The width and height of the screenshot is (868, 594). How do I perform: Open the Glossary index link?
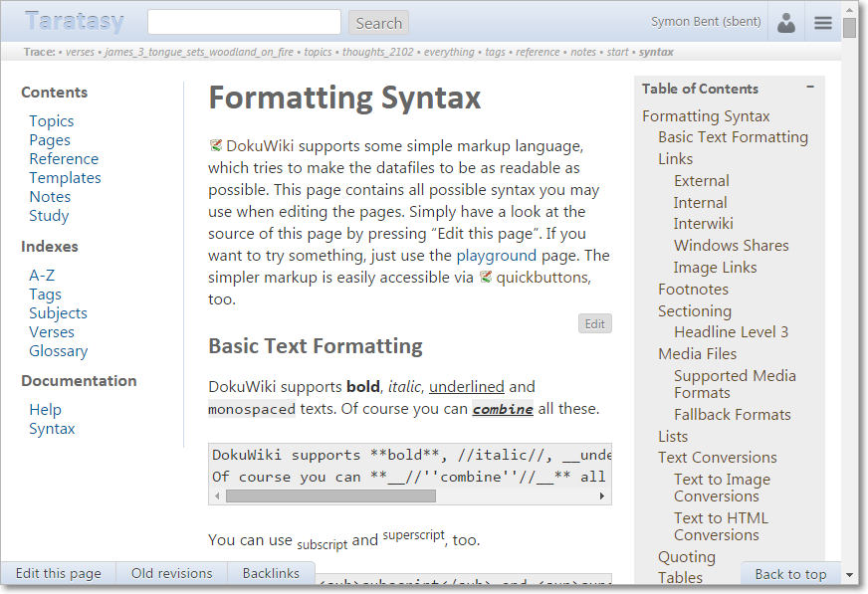point(58,350)
